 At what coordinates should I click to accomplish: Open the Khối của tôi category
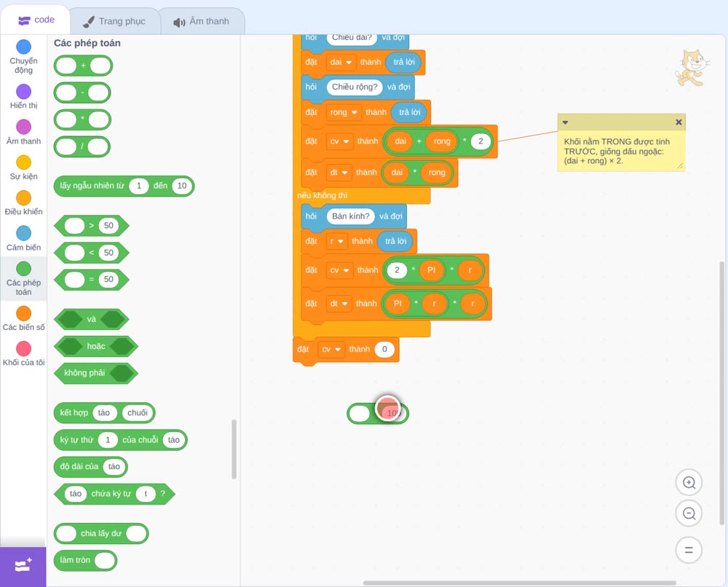click(x=24, y=354)
